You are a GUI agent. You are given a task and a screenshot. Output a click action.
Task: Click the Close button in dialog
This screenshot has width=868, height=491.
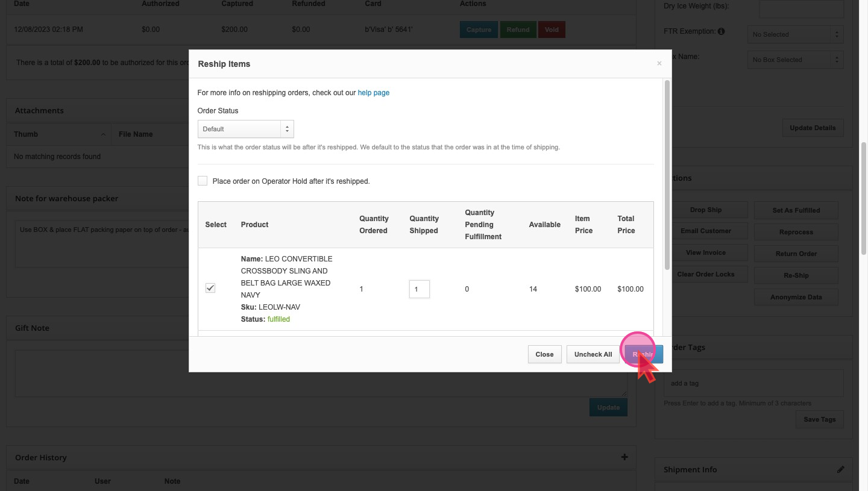click(544, 354)
